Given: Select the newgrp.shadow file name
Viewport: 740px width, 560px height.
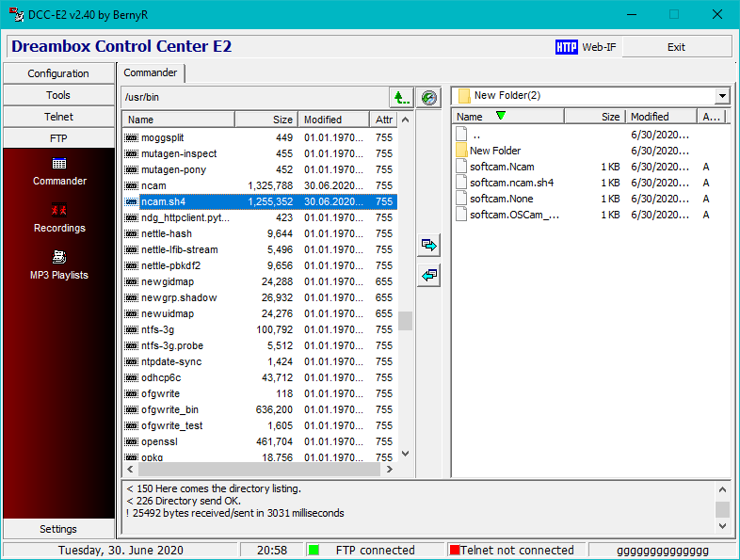Looking at the screenshot, I should click(x=179, y=298).
